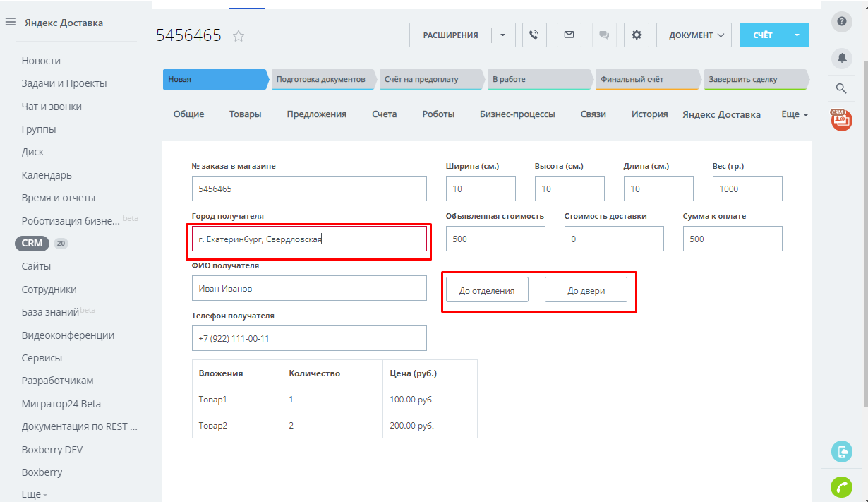The height and width of the screenshot is (502, 868).
Task: Click the blue mobile device icon
Action: [x=841, y=451]
